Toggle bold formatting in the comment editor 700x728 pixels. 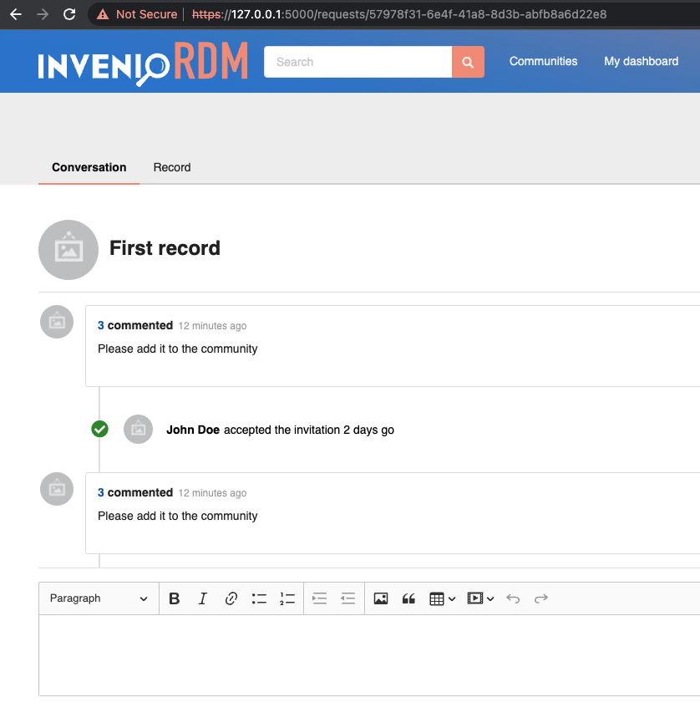pyautogui.click(x=174, y=598)
